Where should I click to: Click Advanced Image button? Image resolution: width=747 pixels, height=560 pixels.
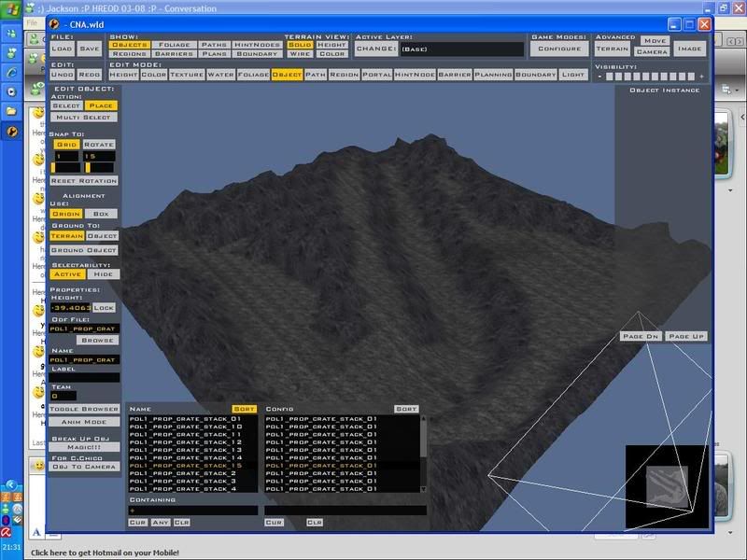pos(689,49)
